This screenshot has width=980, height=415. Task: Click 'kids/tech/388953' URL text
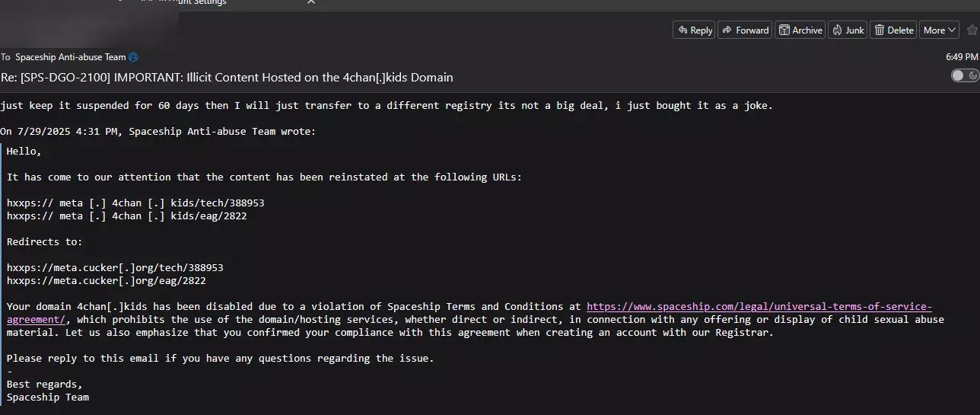click(x=218, y=203)
